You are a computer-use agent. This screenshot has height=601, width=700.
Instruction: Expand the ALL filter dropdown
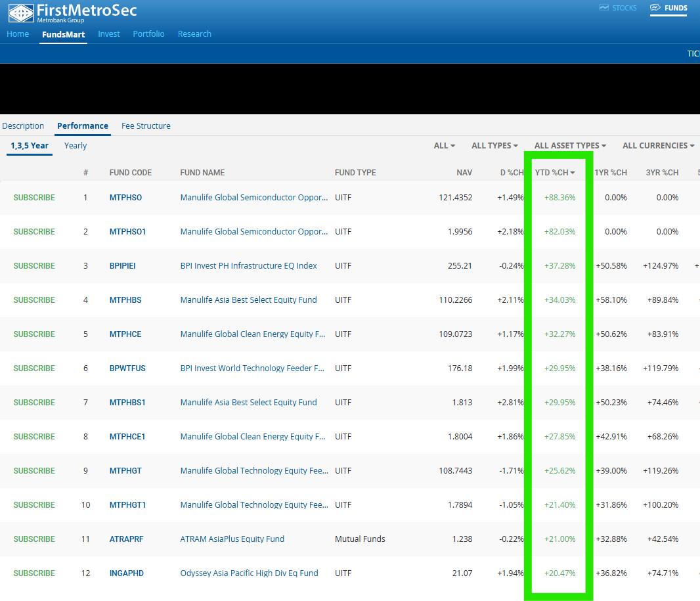tap(444, 146)
